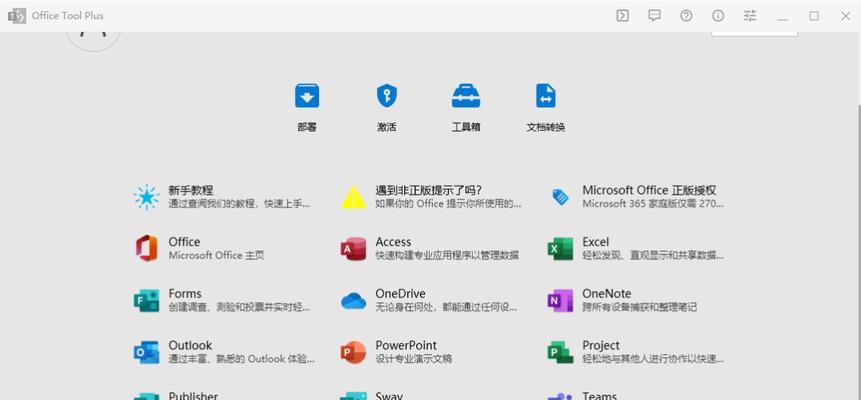Launch the Access app icon
Image resolution: width=861 pixels, height=400 pixels.
coord(354,248)
